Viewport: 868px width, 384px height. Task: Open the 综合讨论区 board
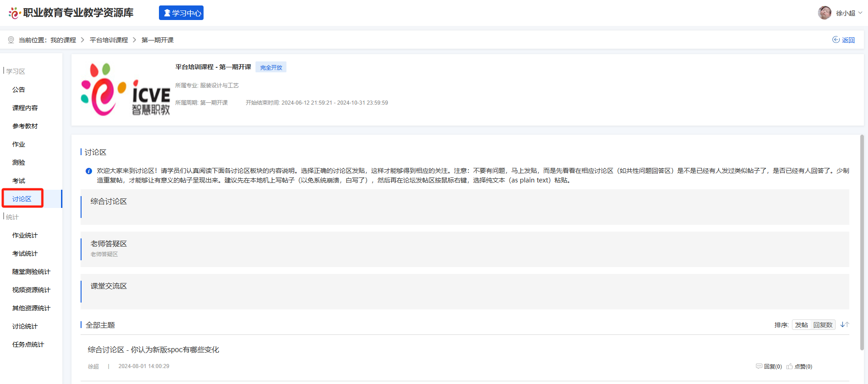[x=108, y=202]
